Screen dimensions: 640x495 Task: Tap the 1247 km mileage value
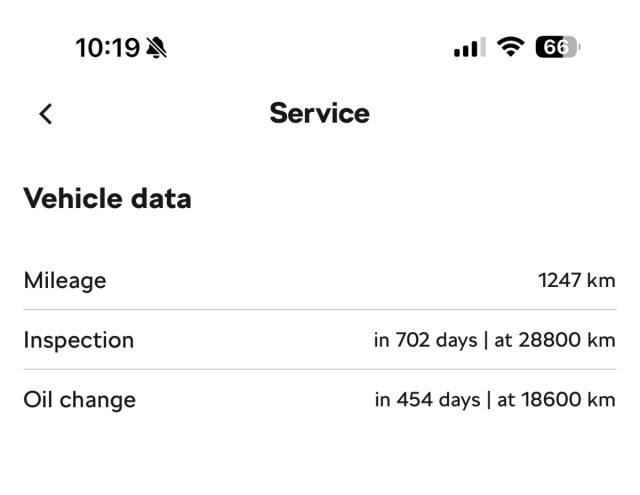576,280
